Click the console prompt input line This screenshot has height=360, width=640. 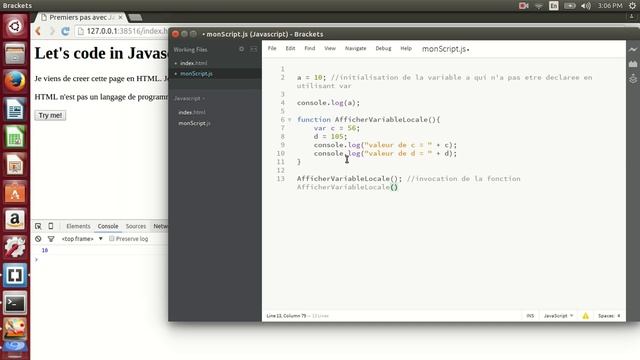(100, 260)
